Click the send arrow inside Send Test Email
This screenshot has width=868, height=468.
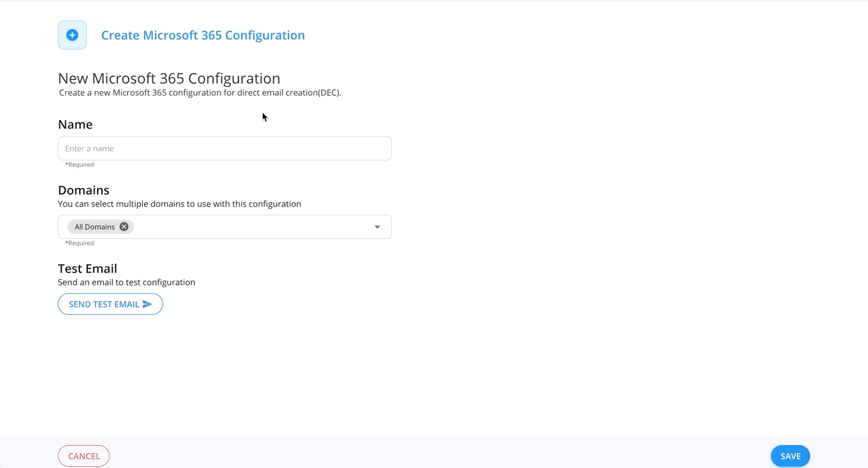(x=146, y=304)
